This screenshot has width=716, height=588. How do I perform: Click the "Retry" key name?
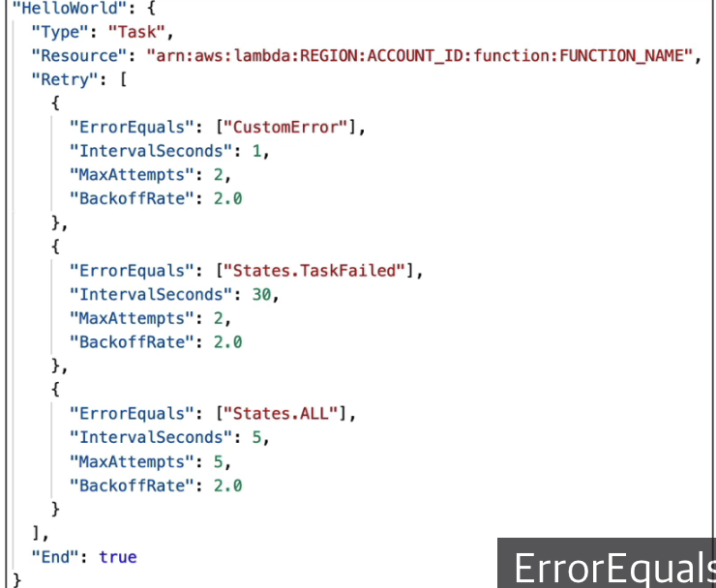pyautogui.click(x=65, y=80)
